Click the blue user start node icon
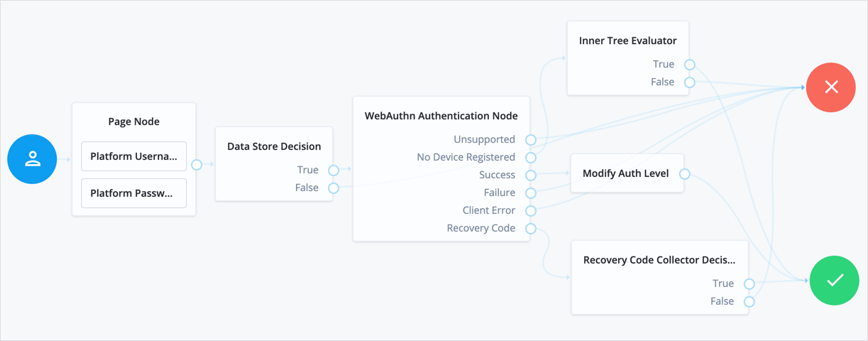Viewport: 868px width, 341px height. 32,159
